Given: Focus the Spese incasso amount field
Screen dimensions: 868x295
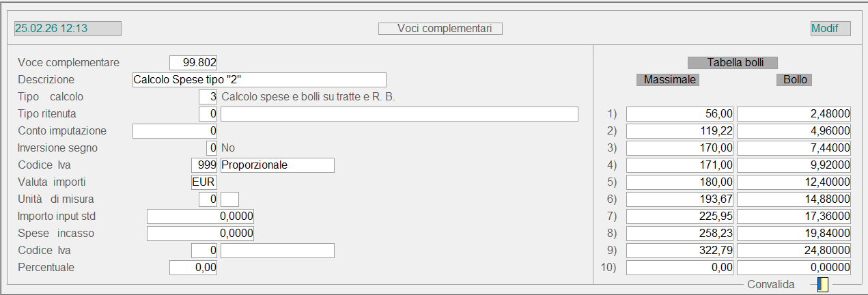Looking at the screenshot, I should pos(201,234).
